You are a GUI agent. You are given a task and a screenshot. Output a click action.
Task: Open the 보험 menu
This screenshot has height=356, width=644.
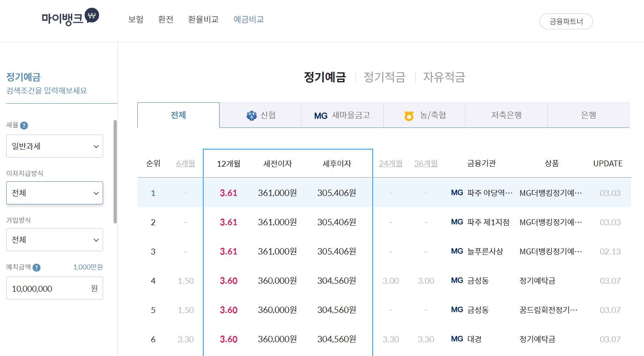pos(136,19)
